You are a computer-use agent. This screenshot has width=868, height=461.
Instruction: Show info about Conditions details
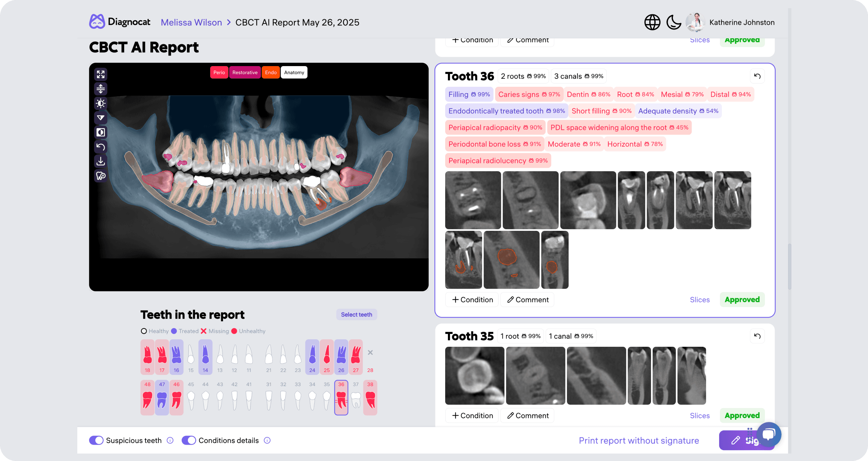(267, 440)
